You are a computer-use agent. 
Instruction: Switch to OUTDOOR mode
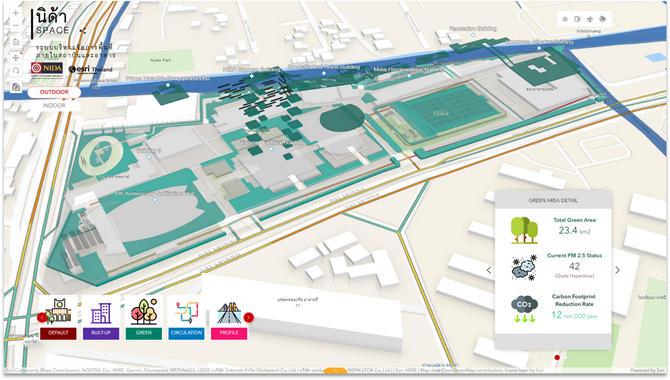click(x=54, y=92)
